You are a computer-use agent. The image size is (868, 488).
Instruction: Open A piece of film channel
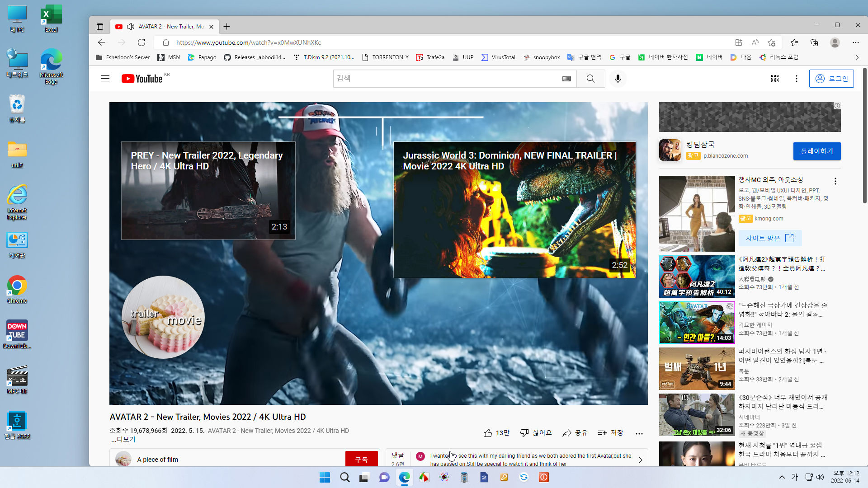click(157, 460)
